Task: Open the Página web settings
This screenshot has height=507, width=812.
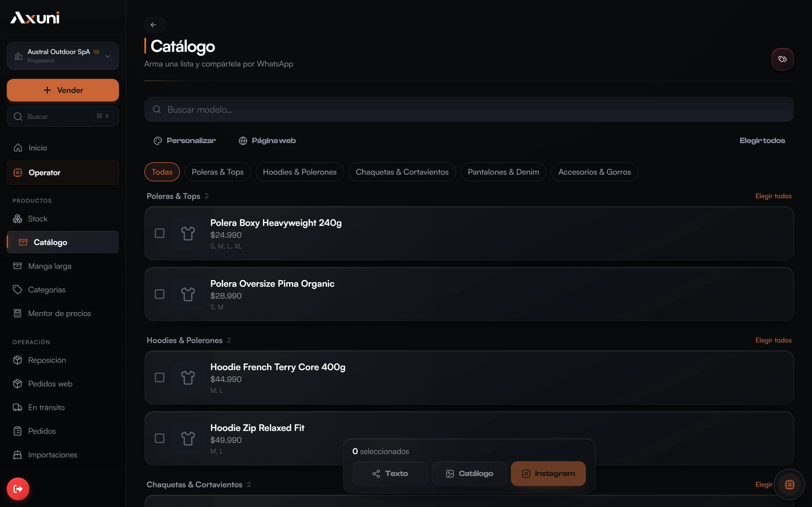Action: point(267,141)
